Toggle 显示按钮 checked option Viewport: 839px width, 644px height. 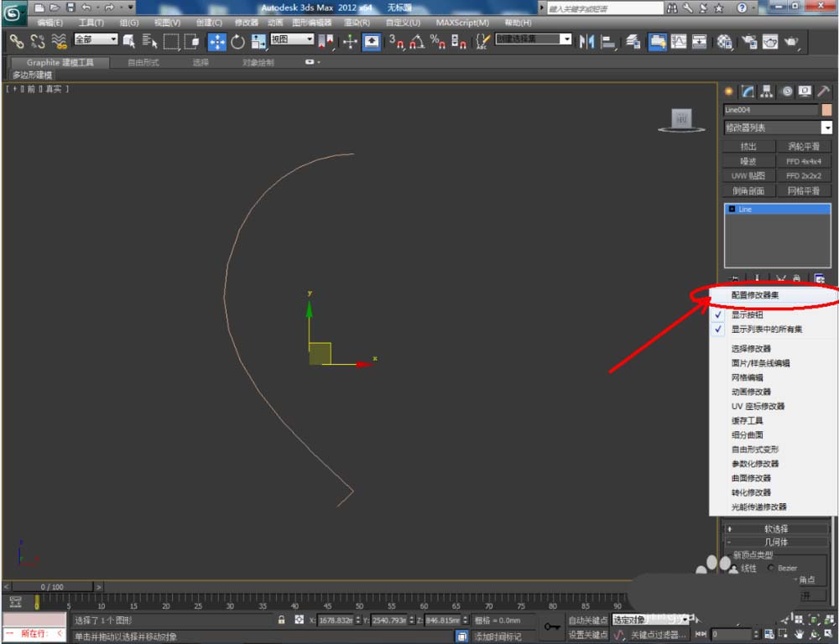point(747,315)
